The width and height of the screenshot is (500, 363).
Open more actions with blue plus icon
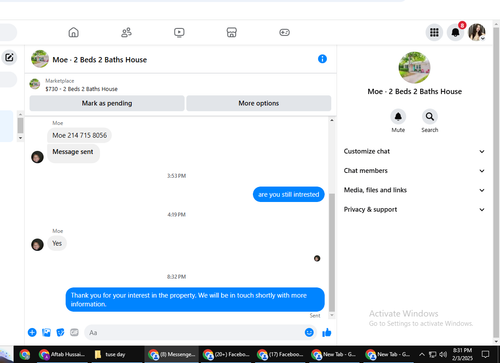click(32, 332)
